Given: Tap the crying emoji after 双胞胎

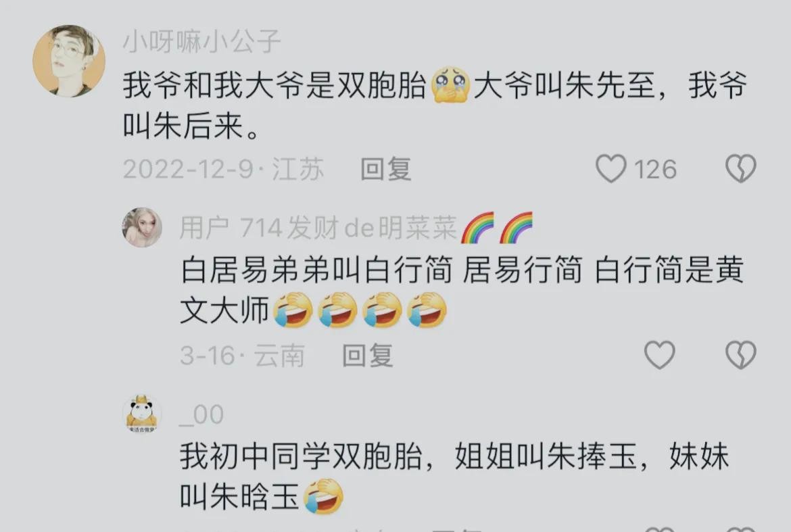Looking at the screenshot, I should point(450,84).
